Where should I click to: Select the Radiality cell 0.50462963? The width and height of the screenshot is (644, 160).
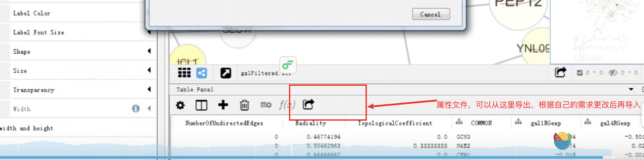coord(323,146)
